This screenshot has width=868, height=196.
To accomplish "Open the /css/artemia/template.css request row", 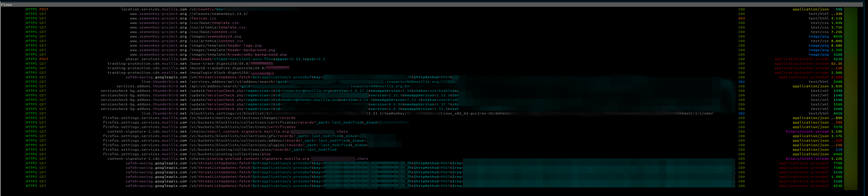I will click(217, 27).
